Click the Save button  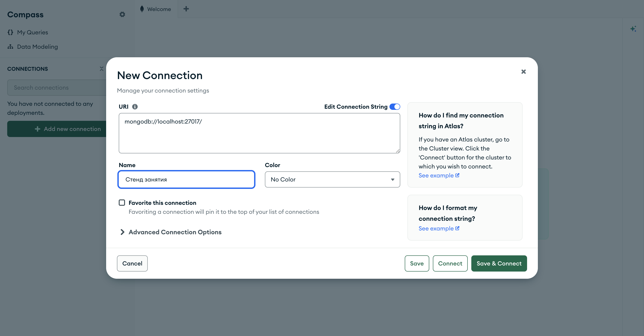coord(417,263)
